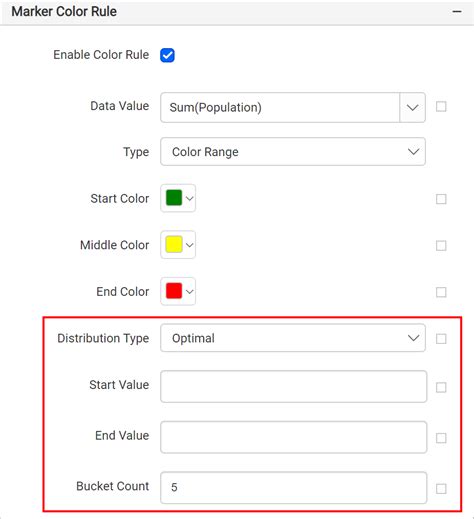The height and width of the screenshot is (519, 474).
Task: Expand the Start Color picker arrow
Action: 189,199
